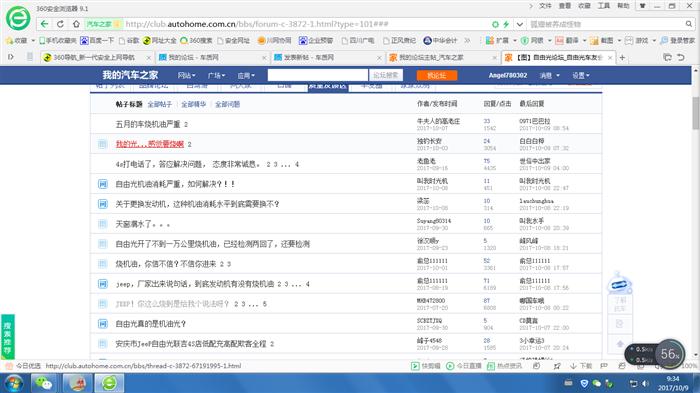Click the 论坛搜索 search button
Viewport: 700px width, 393px height.
386,75
